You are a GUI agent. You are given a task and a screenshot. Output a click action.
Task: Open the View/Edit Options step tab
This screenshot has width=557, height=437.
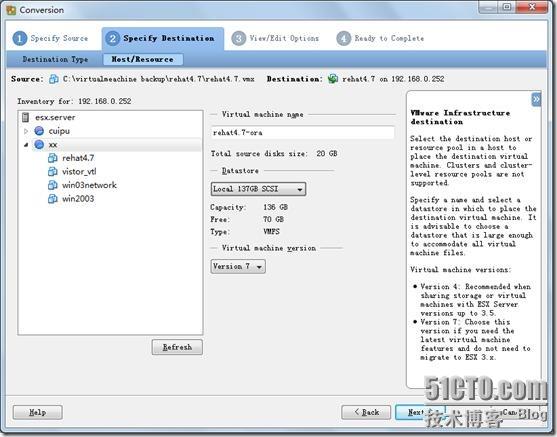point(276,38)
